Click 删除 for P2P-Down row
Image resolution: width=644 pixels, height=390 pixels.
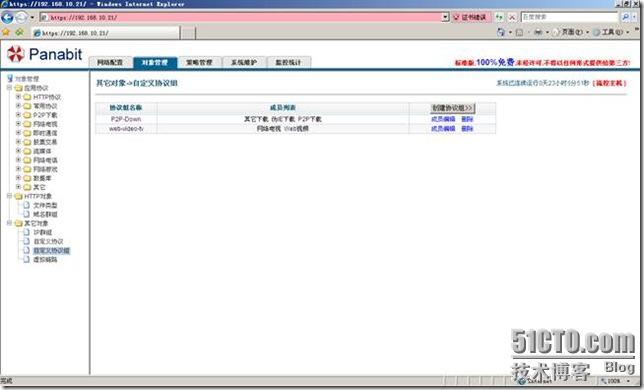pyautogui.click(x=467, y=119)
